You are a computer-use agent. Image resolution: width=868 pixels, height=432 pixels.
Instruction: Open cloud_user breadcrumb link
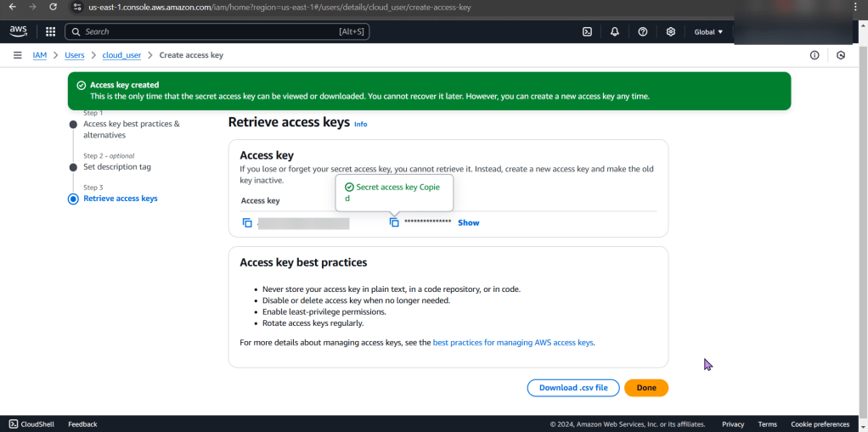click(x=121, y=55)
